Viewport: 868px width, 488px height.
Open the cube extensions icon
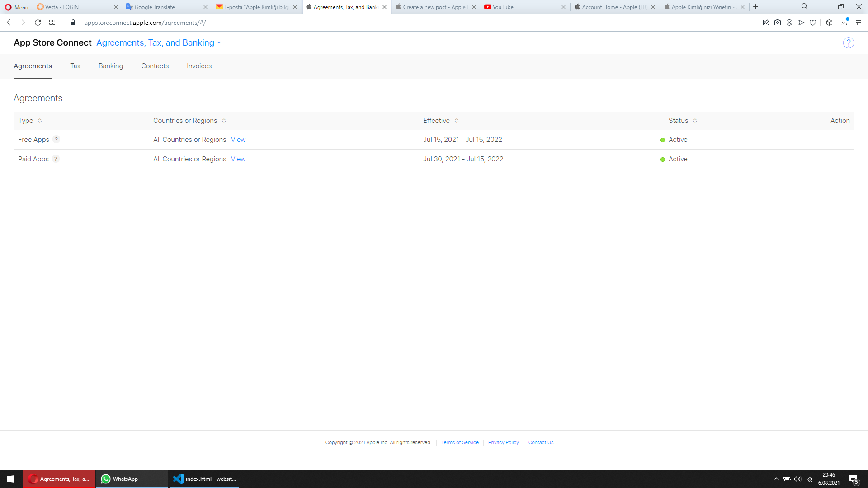829,23
